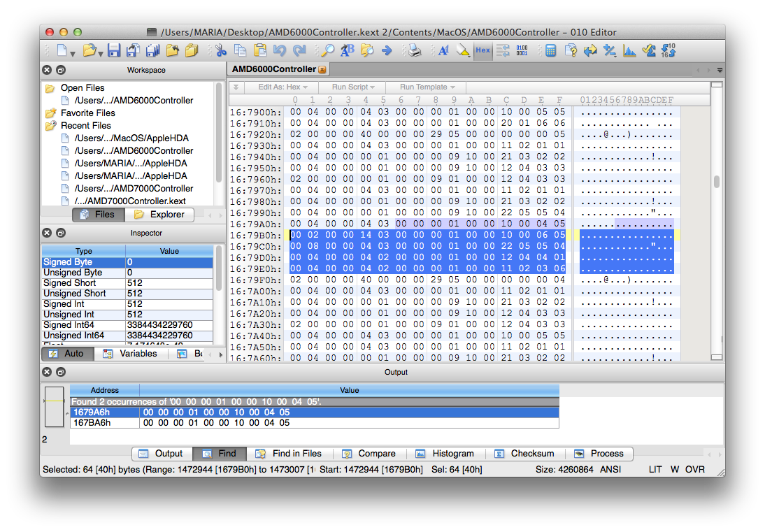The width and height of the screenshot is (765, 532).
Task: Cut selection with the scissors icon
Action: tap(221, 50)
